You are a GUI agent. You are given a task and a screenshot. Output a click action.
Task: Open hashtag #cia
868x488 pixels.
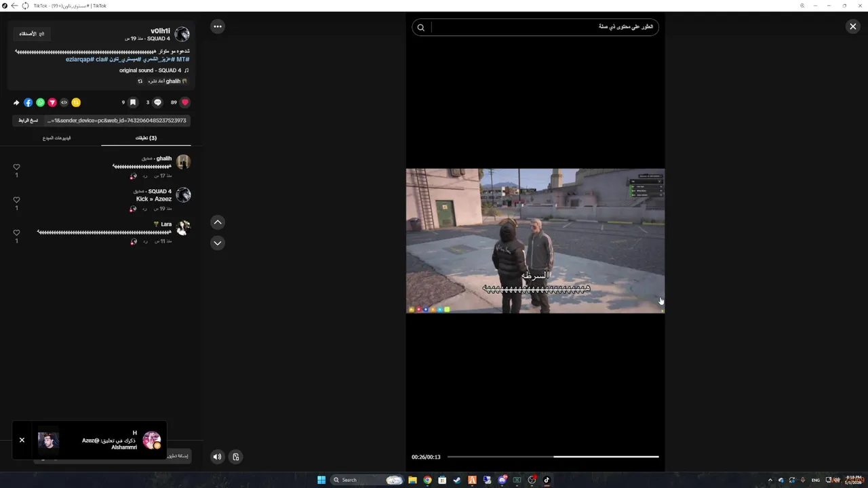coord(101,60)
